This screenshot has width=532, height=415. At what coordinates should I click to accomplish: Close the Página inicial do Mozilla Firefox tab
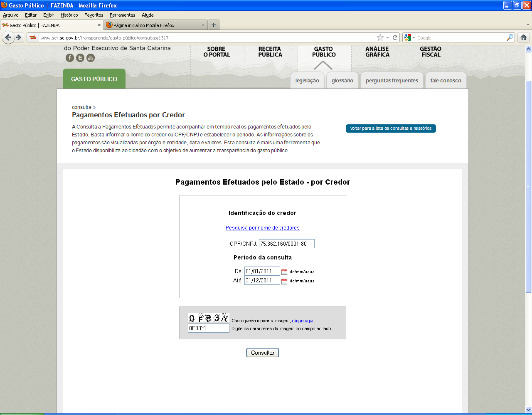[x=203, y=25]
